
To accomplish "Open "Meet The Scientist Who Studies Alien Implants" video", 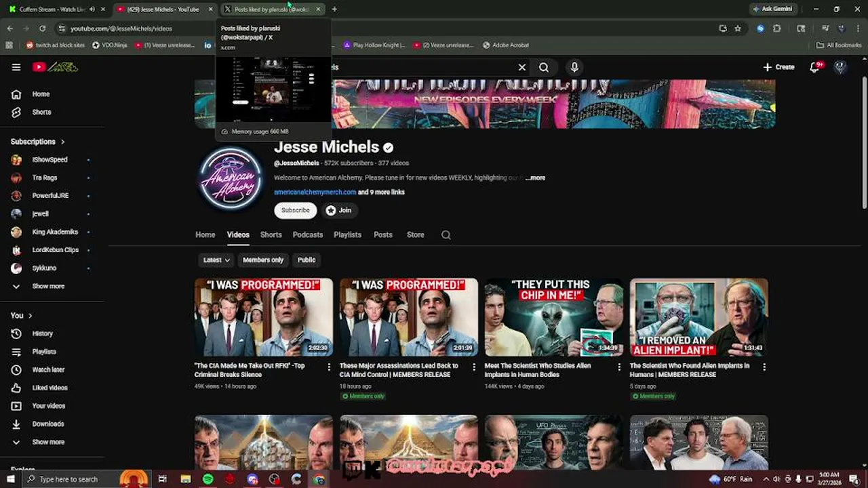I will click(x=554, y=317).
